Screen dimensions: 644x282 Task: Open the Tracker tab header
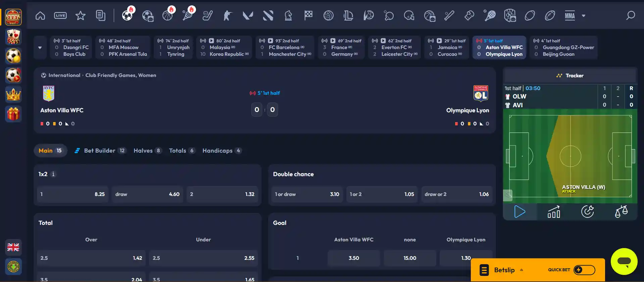click(570, 76)
